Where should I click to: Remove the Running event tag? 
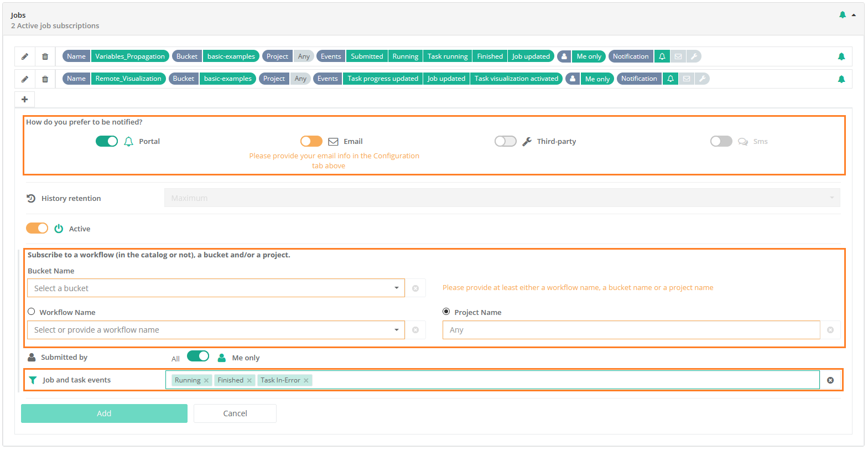pyautogui.click(x=206, y=380)
